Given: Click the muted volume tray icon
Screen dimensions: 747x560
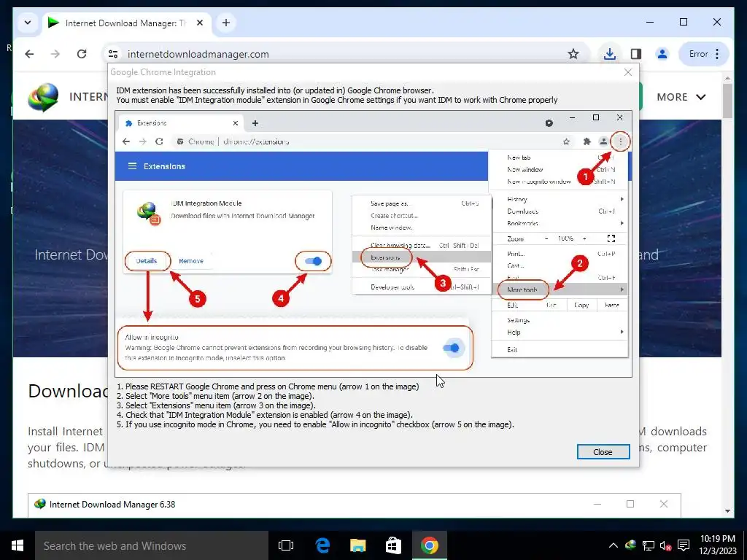Looking at the screenshot, I should click(x=665, y=545).
